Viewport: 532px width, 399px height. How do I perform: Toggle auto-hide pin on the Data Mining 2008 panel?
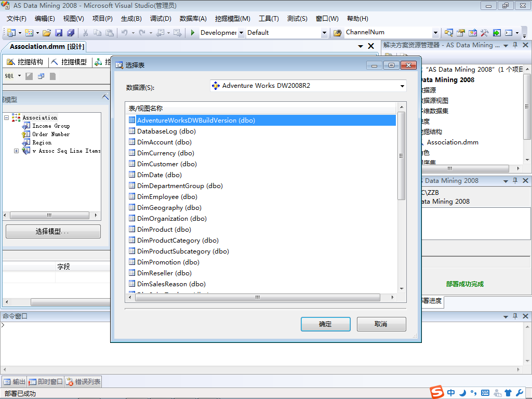click(515, 180)
